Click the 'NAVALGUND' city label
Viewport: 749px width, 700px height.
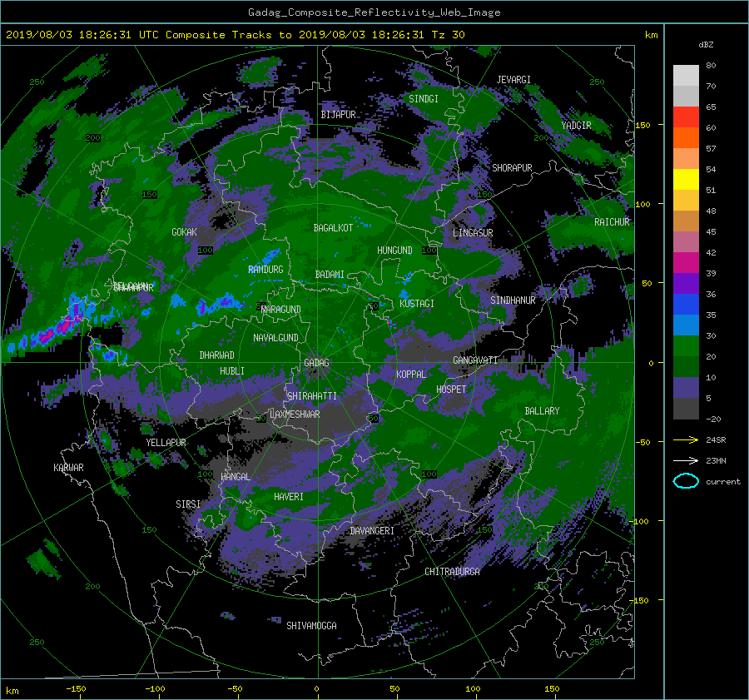tap(275, 338)
